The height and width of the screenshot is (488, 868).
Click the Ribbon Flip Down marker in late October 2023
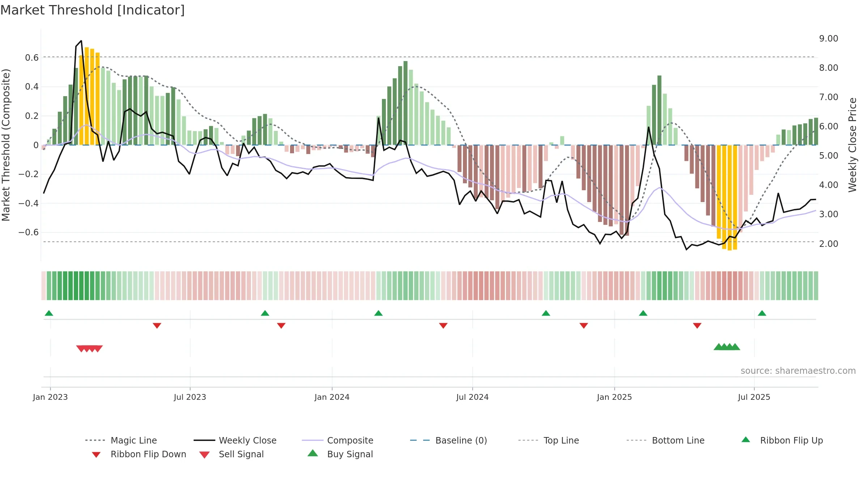pos(281,326)
